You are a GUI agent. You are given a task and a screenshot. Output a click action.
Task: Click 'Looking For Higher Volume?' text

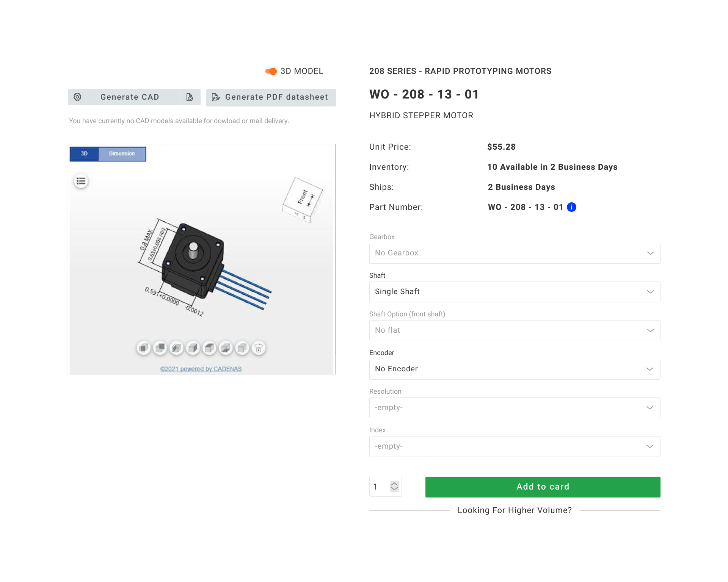515,510
